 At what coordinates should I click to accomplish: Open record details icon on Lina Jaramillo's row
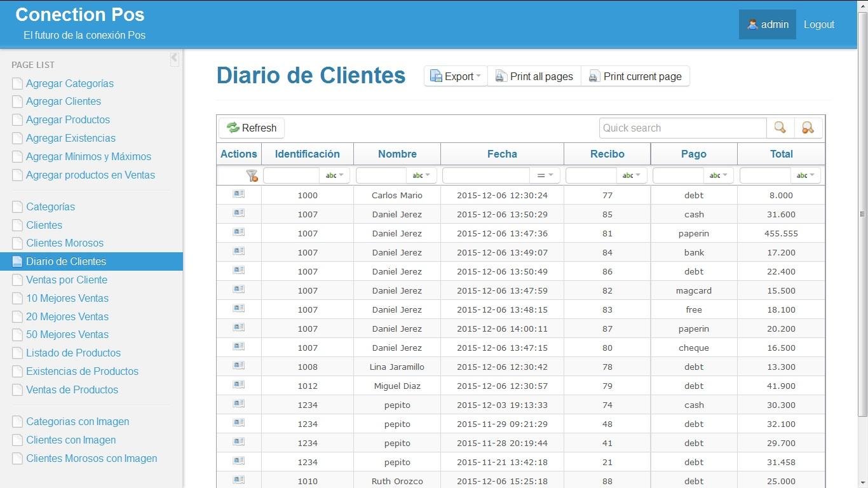click(238, 366)
